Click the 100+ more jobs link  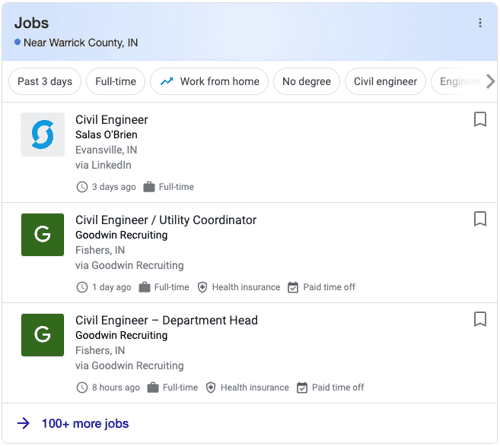pos(85,424)
